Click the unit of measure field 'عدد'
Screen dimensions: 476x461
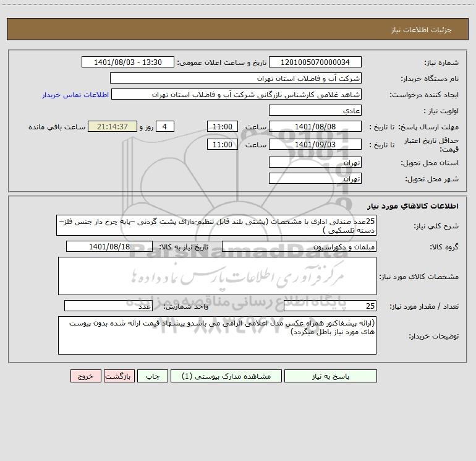108,306
